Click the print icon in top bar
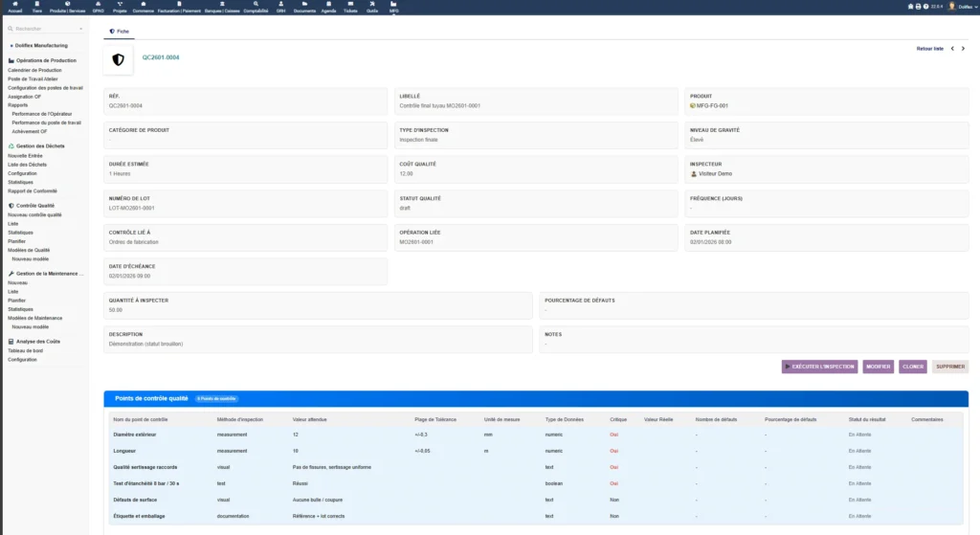The height and width of the screenshot is (535, 980). [x=918, y=6]
